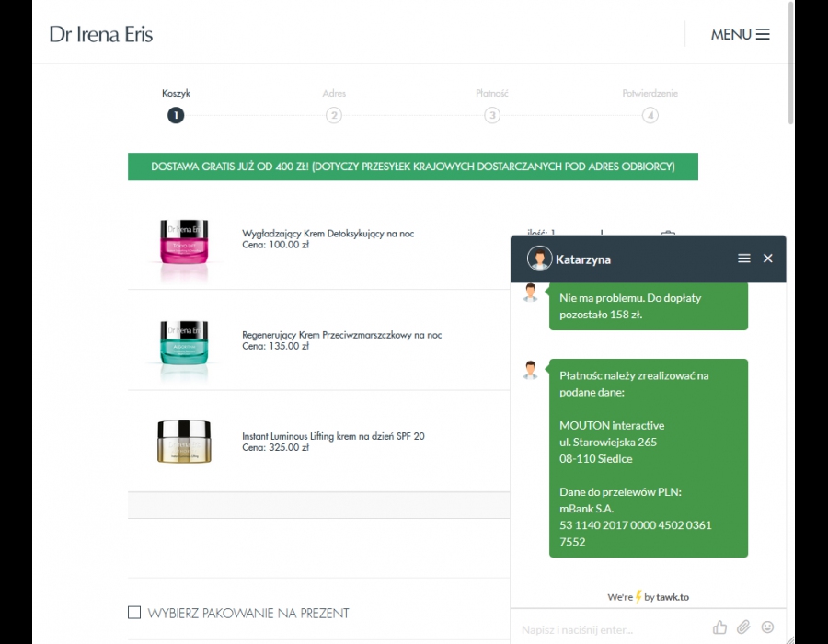Click the 'Koszyk' step label
828x644 pixels.
click(176, 94)
